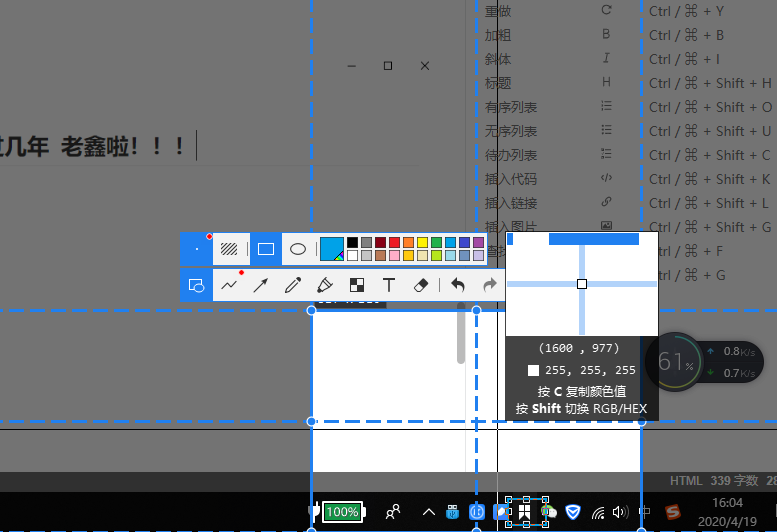Image resolution: width=777 pixels, height=532 pixels.
Task: Select the polyline drawing tool
Action: [229, 285]
